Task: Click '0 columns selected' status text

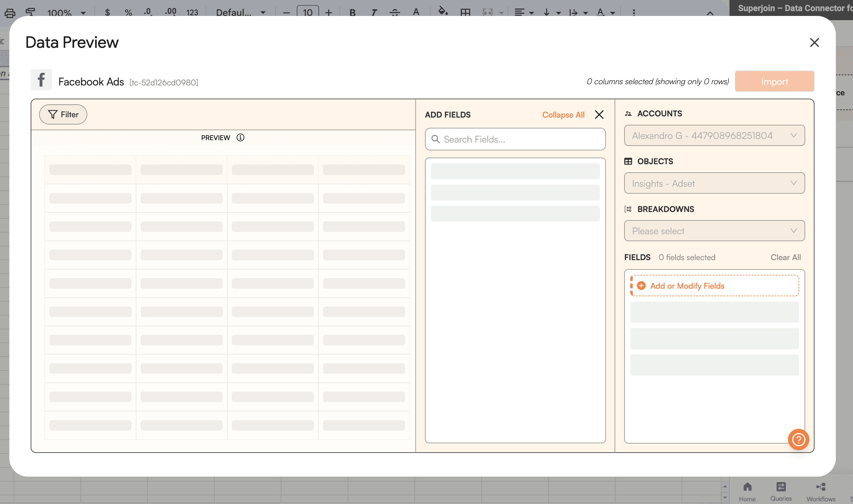Action: (x=658, y=81)
